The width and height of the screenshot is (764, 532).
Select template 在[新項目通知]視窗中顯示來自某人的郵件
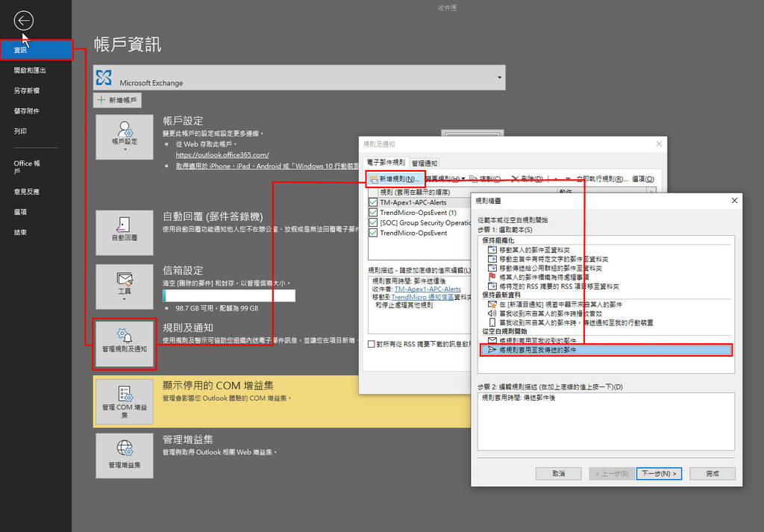tap(555, 304)
